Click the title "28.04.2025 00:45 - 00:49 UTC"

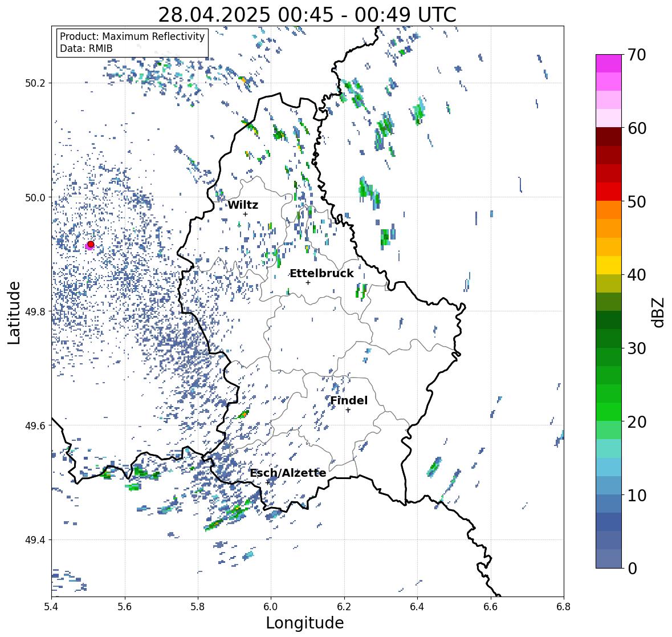(307, 15)
